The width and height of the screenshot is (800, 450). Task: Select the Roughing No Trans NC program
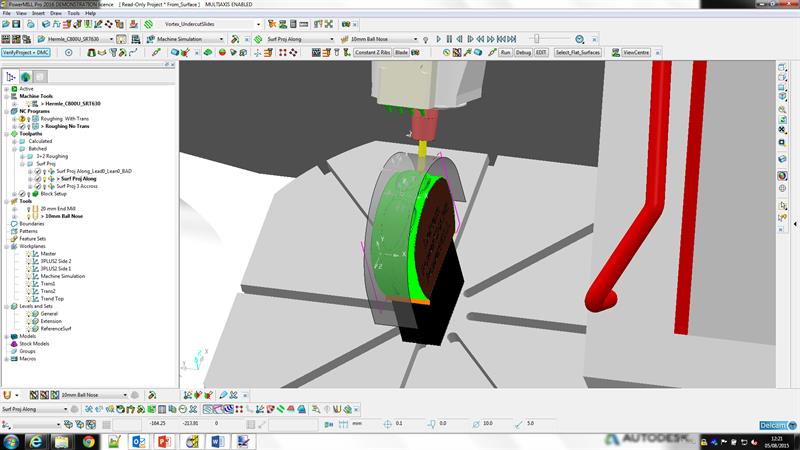pos(67,126)
